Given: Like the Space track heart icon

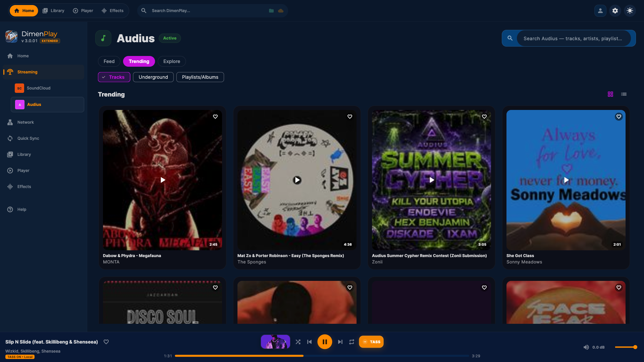Looking at the screenshot, I should [619, 288].
